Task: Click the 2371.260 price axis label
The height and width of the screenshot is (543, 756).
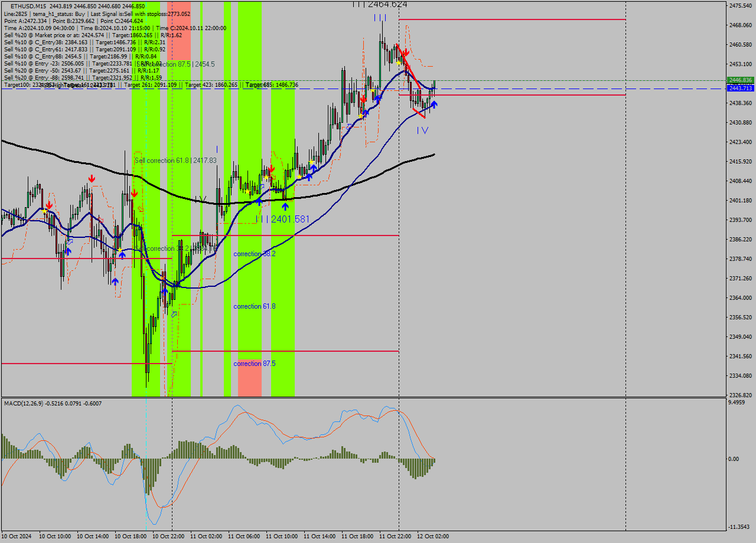Action: (741, 278)
